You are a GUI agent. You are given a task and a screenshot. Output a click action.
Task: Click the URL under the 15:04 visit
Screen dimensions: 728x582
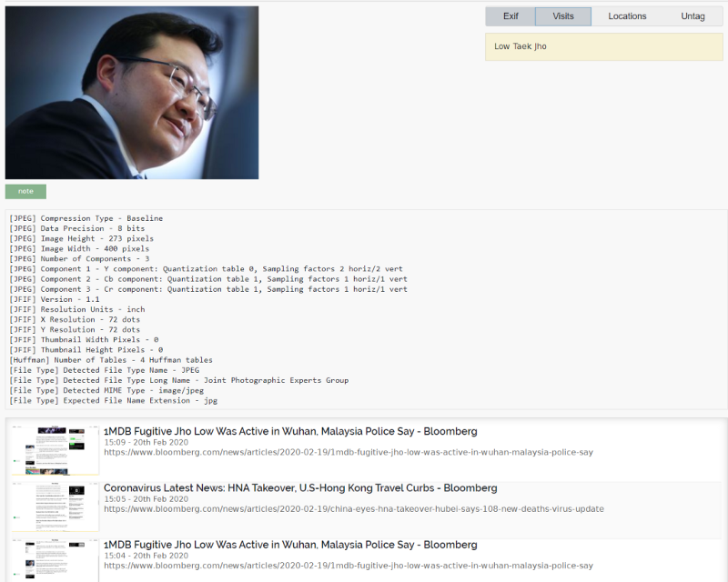tap(348, 566)
